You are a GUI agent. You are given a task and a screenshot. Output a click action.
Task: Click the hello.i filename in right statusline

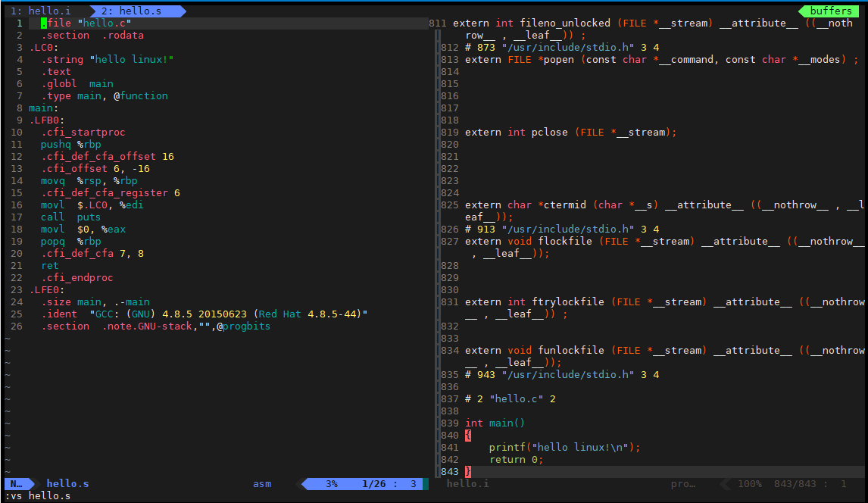468,483
